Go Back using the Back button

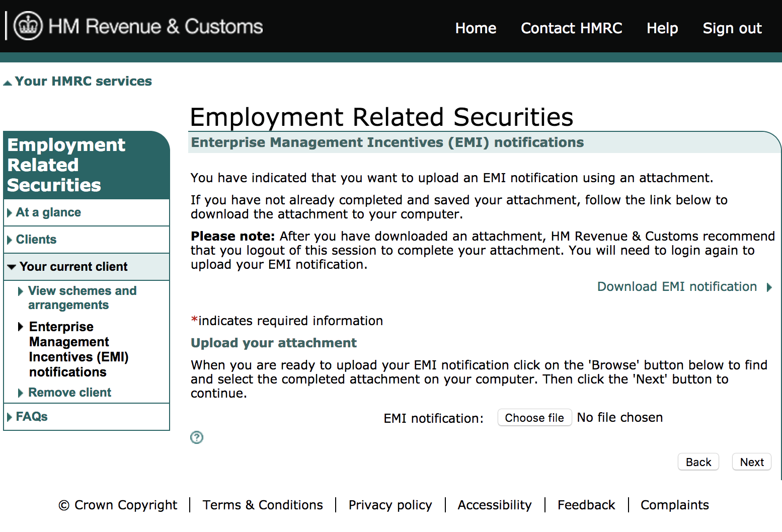point(698,462)
